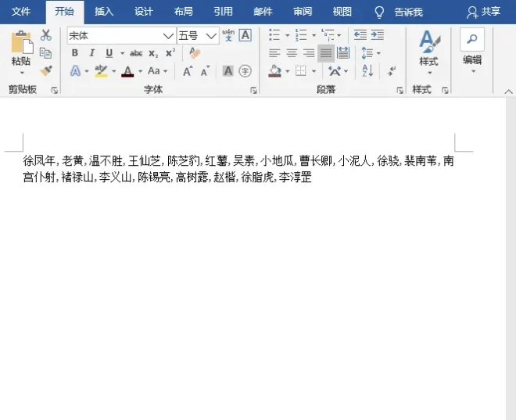The image size is (516, 420).
Task: Collapse the ribbon arrow
Action: pos(508,92)
